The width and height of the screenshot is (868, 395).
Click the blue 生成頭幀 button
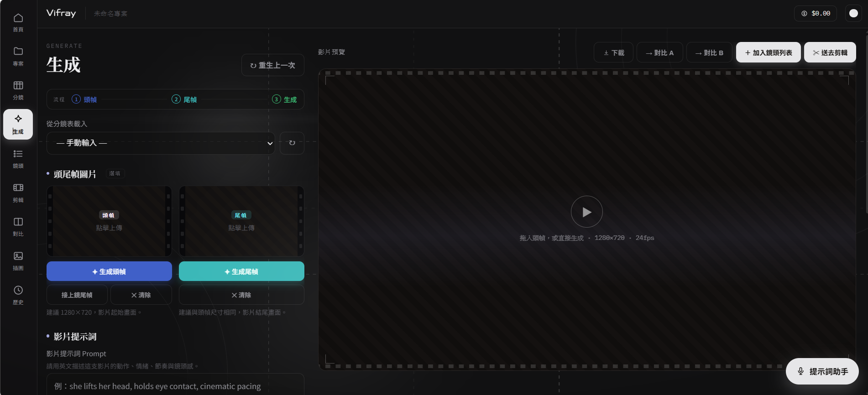(x=109, y=271)
